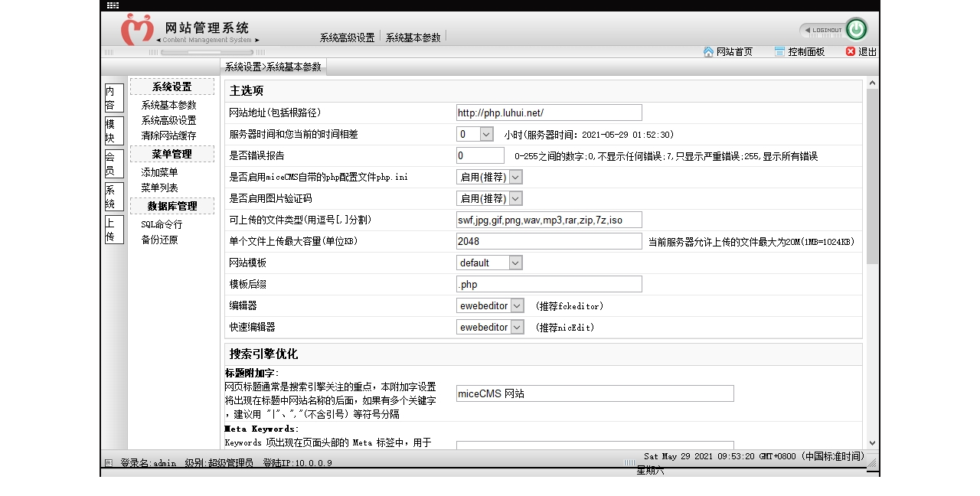Click the 标题附加字 miceCMS 网站 field
This screenshot has width=980, height=496.
[x=595, y=393]
